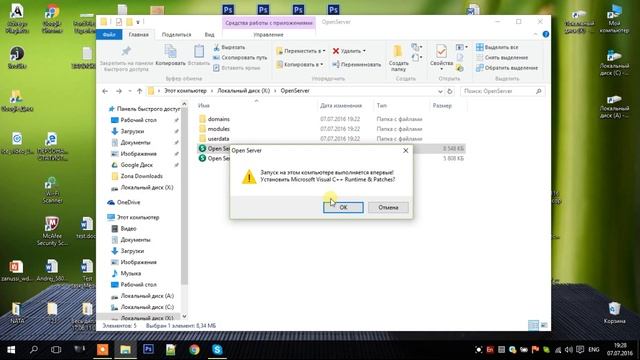Click Скопировать путь command

tap(240, 58)
